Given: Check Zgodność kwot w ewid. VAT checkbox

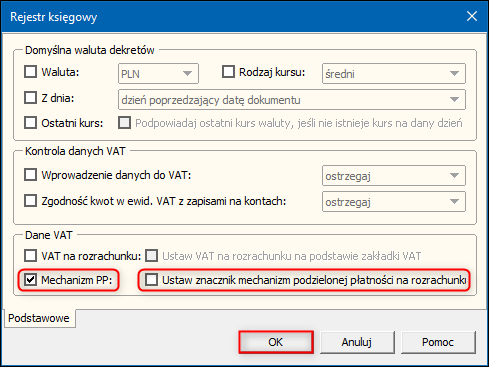Looking at the screenshot, I should [30, 201].
